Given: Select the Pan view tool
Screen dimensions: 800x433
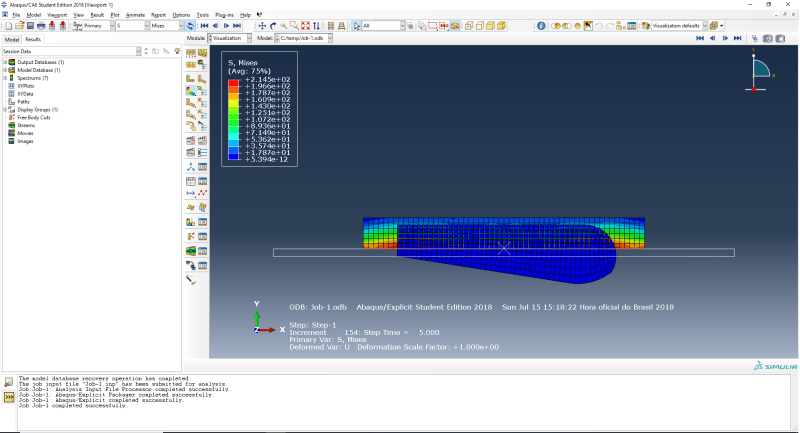Looking at the screenshot, I should coord(262,26).
